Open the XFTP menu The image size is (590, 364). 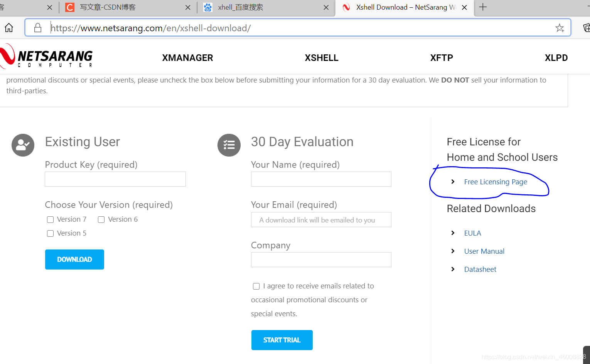(x=442, y=58)
